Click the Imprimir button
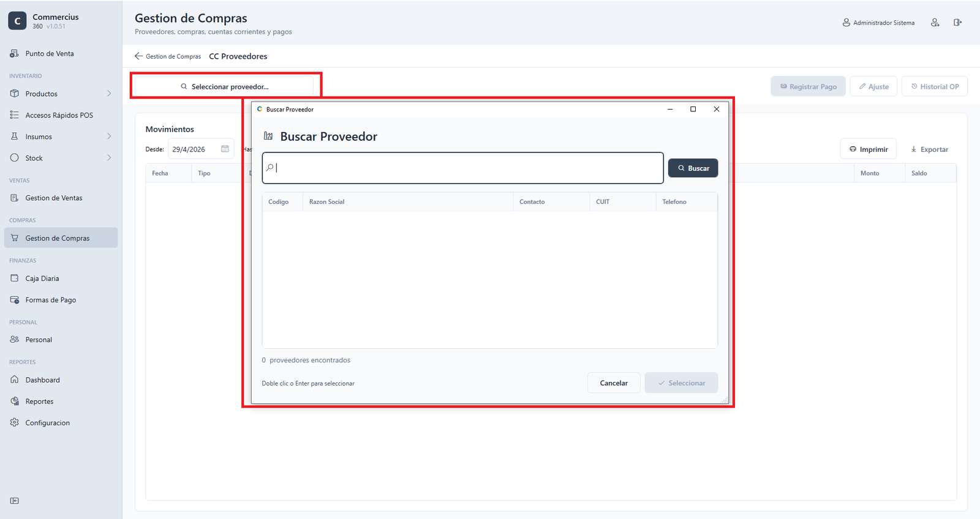Viewport: 980px width, 519px height. [868, 149]
